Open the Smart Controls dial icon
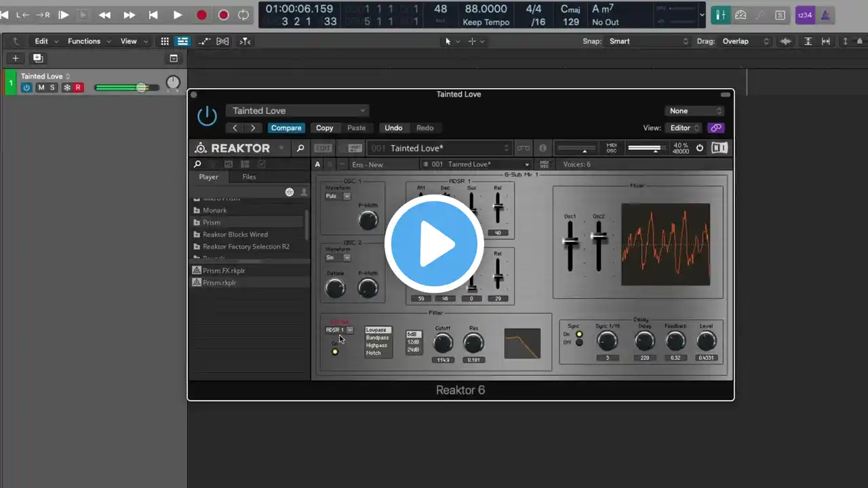 (x=741, y=15)
